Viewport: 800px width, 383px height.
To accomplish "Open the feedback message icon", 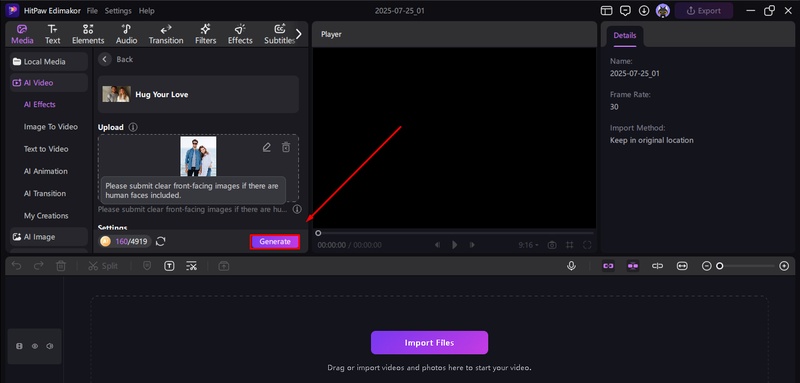I will tap(625, 11).
